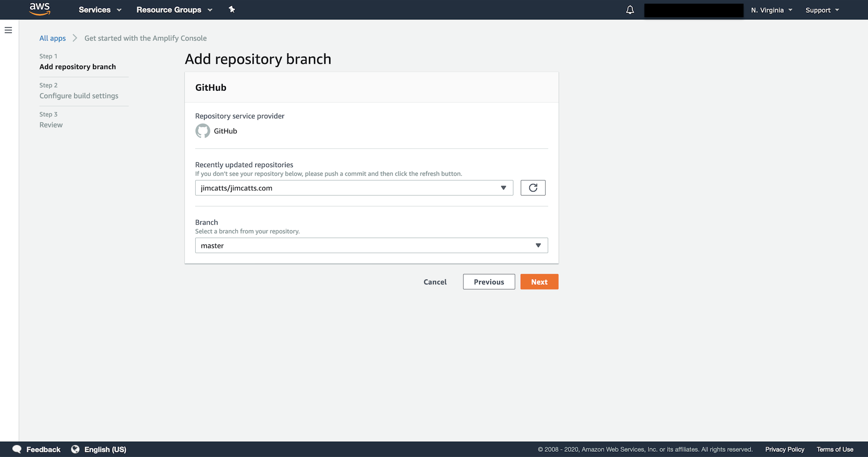
Task: Open the N. Virginia region dropdown
Action: 771,10
